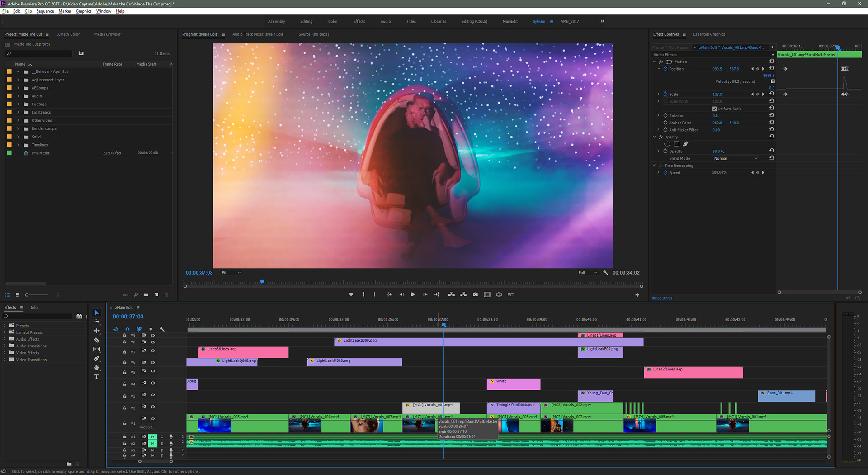Toggle V2 track visibility eye
Image resolution: width=868 pixels, height=475 pixels.
pyautogui.click(x=153, y=407)
